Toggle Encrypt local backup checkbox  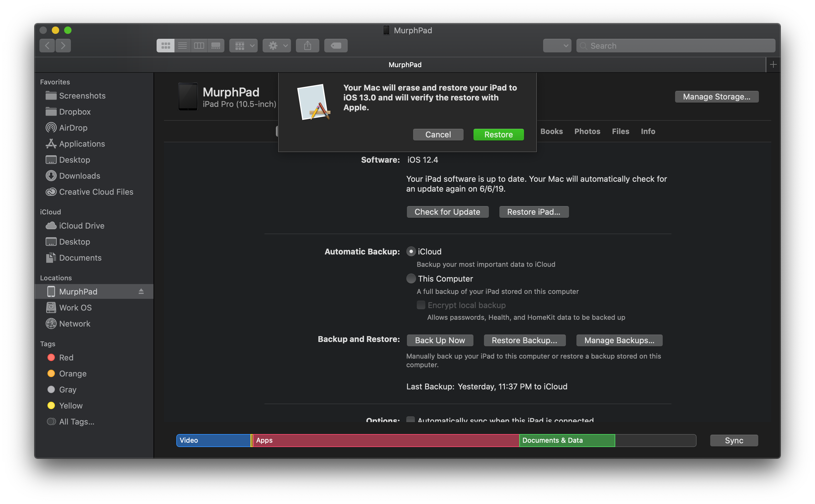click(x=421, y=305)
